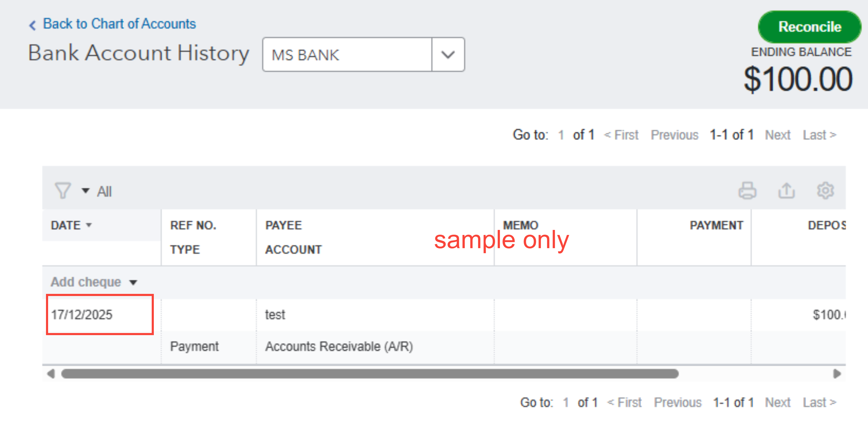
Task: Click the funnel filter icon
Action: point(63,191)
